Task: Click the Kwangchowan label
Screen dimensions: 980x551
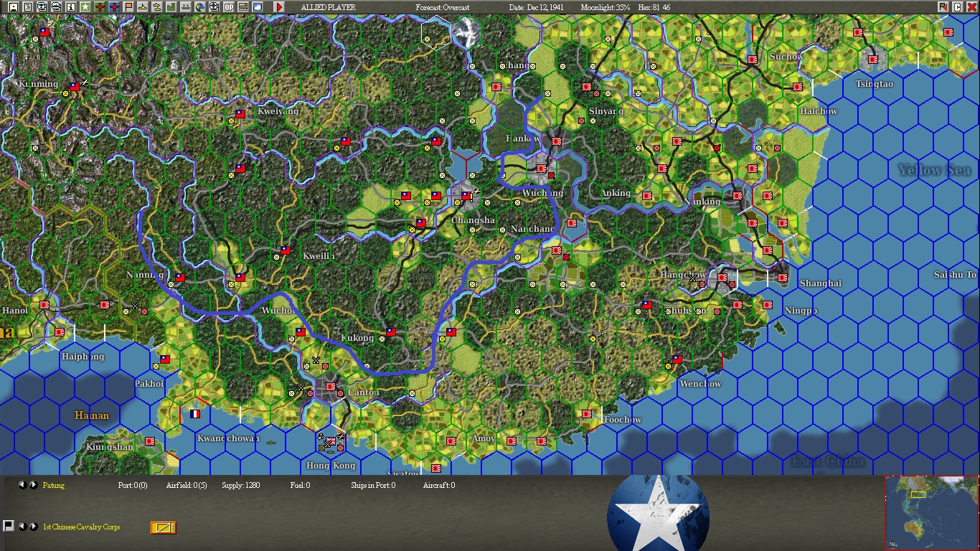Action: [228, 438]
